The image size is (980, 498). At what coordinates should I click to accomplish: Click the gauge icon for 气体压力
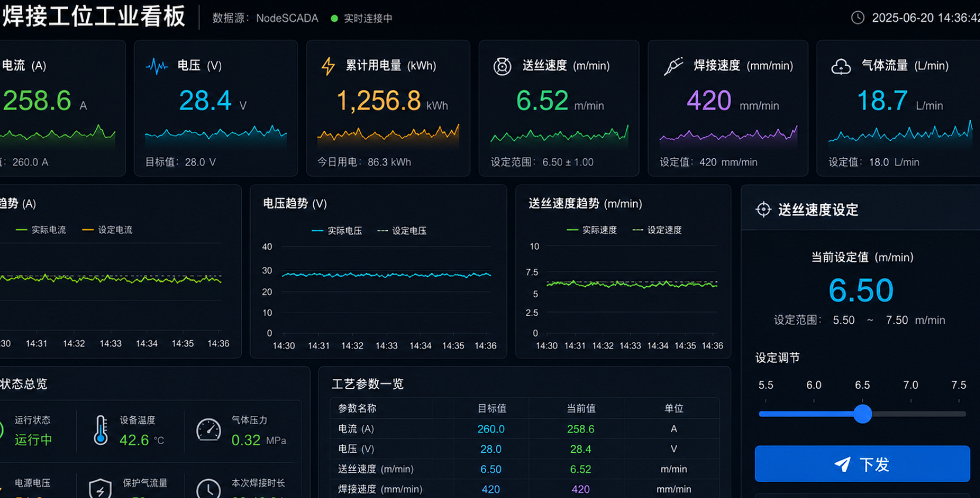208,430
